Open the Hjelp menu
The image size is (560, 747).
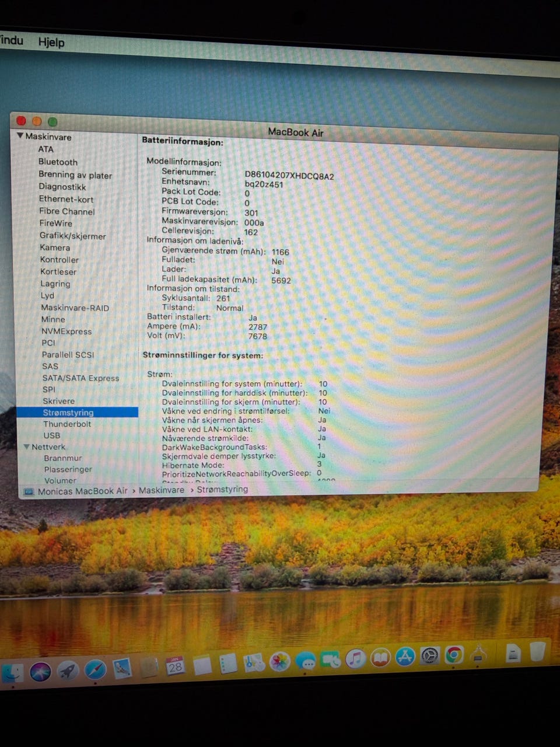51,42
